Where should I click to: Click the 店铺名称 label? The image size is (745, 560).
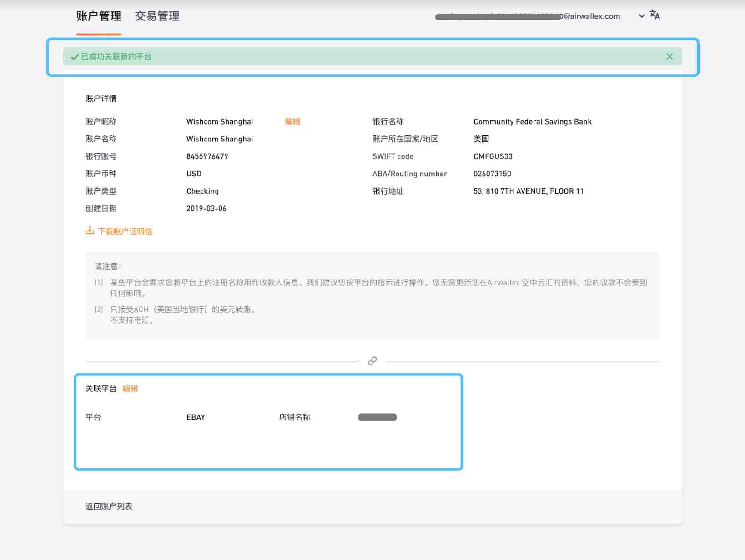click(x=295, y=417)
